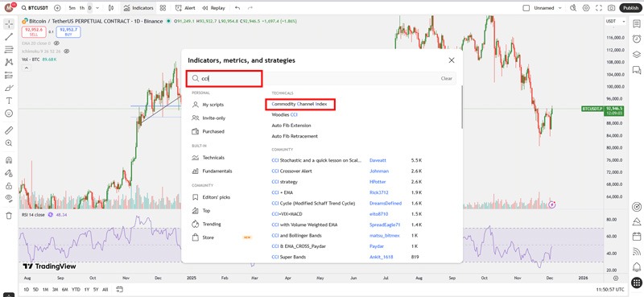The width and height of the screenshot is (644, 297).
Task: Select the 5m interval
Action: (x=72, y=8)
